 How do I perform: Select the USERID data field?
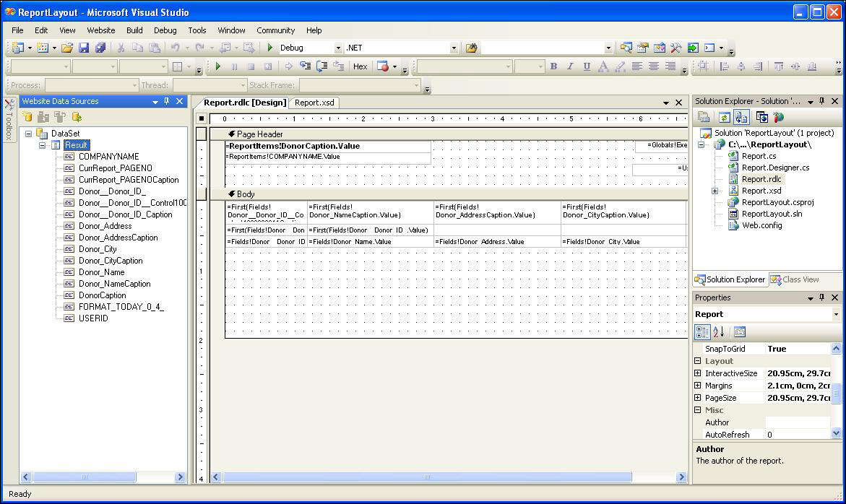[93, 318]
